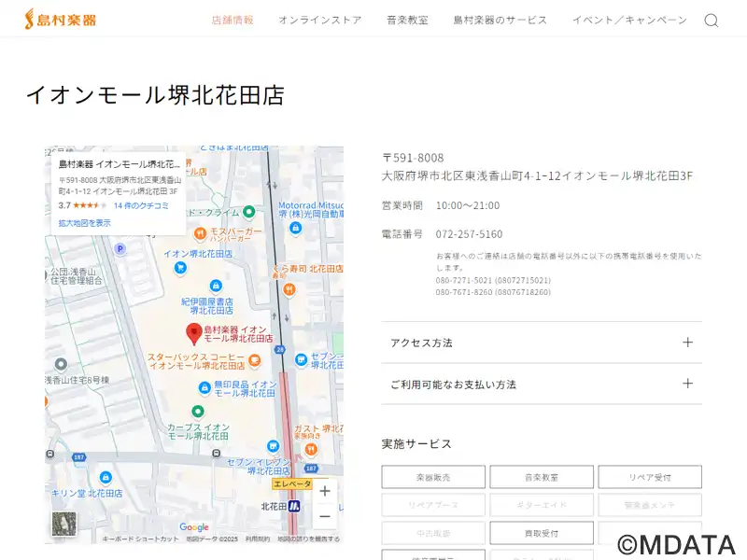This screenshot has height=560, width=747.
Task: Open the 店舗情報 menu
Action: coord(233,20)
